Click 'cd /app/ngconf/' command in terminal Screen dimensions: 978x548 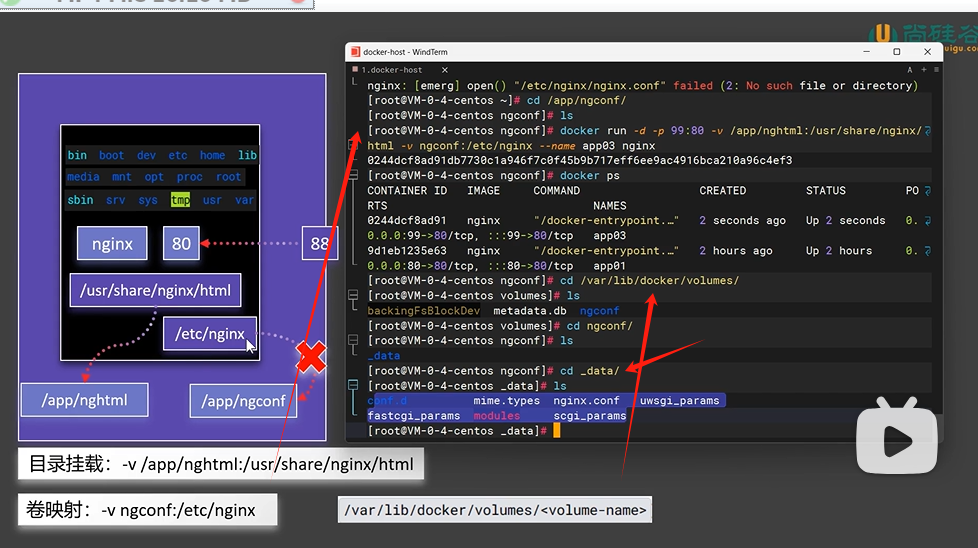tap(576, 100)
